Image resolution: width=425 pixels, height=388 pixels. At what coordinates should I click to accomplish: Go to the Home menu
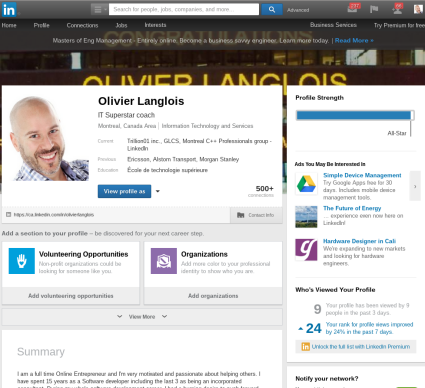9,25
